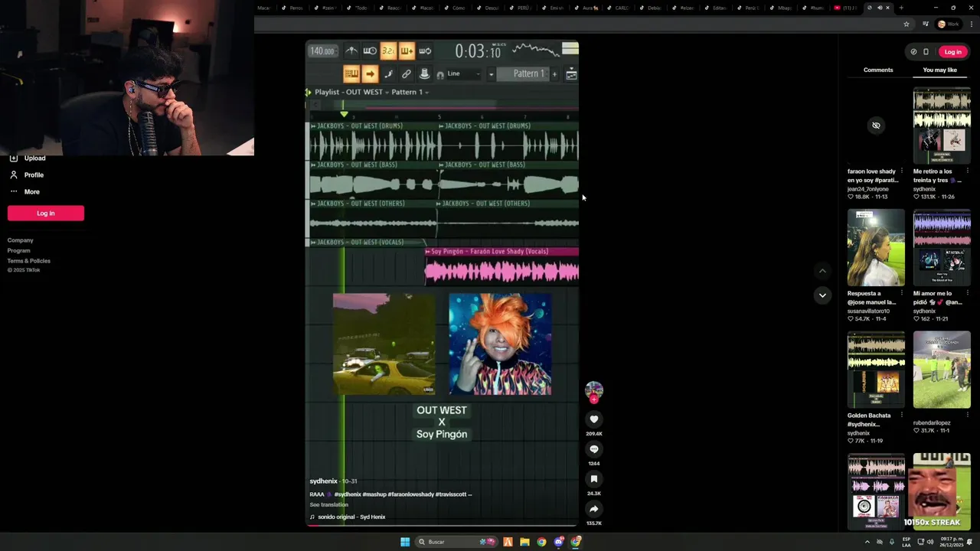
Task: Click the More ellipsis in the left sidebar
Action: pyautogui.click(x=14, y=192)
